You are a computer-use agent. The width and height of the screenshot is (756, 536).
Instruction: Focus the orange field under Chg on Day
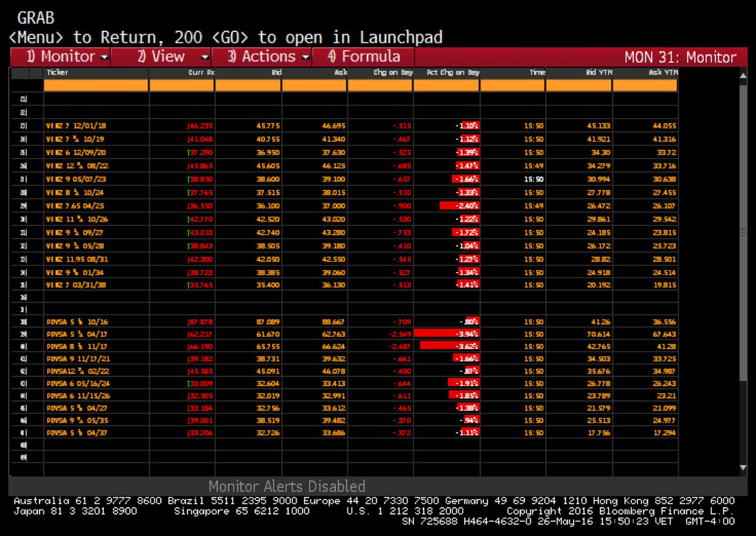coord(381,86)
